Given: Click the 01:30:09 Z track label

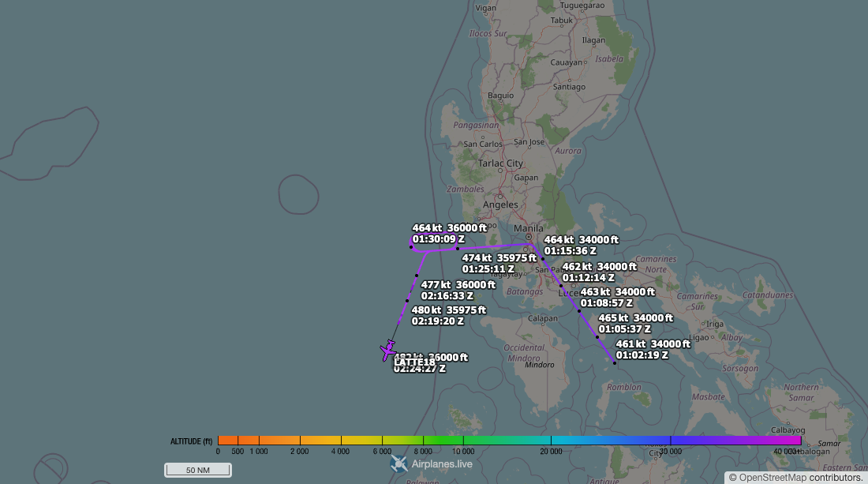Looking at the screenshot, I should [x=439, y=239].
